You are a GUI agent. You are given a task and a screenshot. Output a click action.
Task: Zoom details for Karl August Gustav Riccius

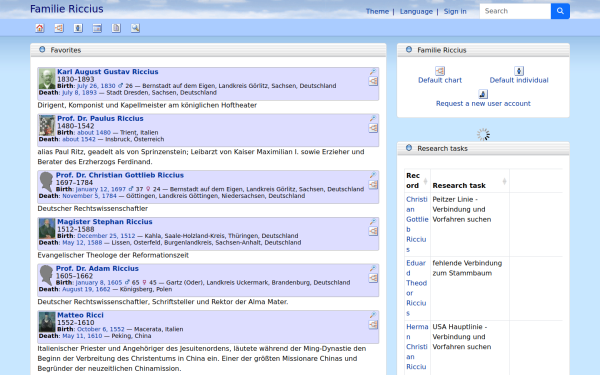(x=373, y=72)
